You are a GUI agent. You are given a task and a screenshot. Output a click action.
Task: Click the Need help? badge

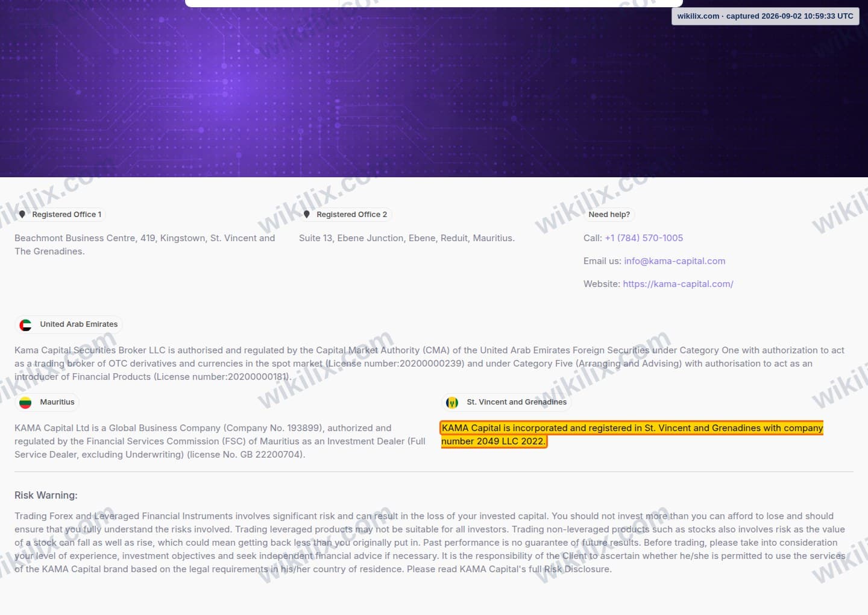(609, 215)
